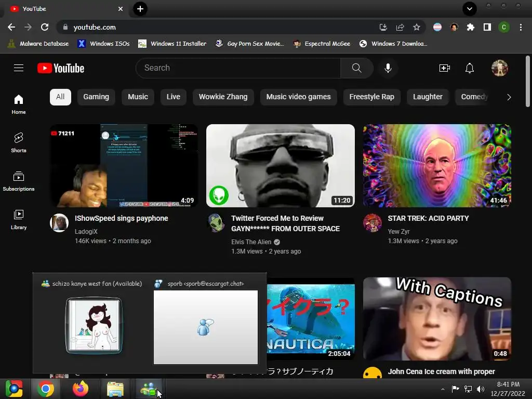Click the Elvis The Alien channel avatar
The image size is (532, 399).
tap(216, 222)
